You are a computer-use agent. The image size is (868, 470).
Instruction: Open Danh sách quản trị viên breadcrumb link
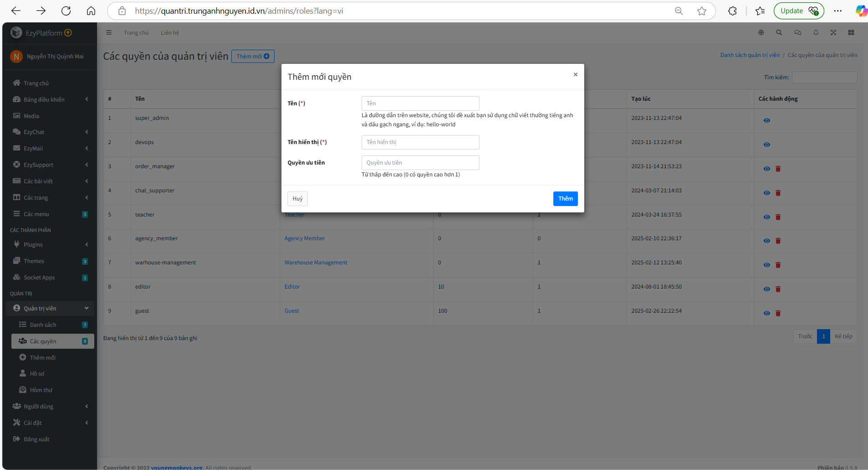750,55
